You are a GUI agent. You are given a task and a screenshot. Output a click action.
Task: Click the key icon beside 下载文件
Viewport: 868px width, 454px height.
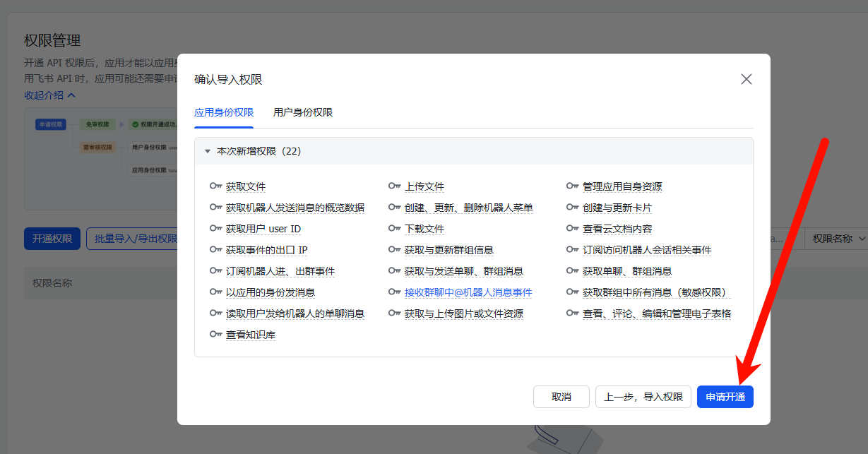coord(395,229)
